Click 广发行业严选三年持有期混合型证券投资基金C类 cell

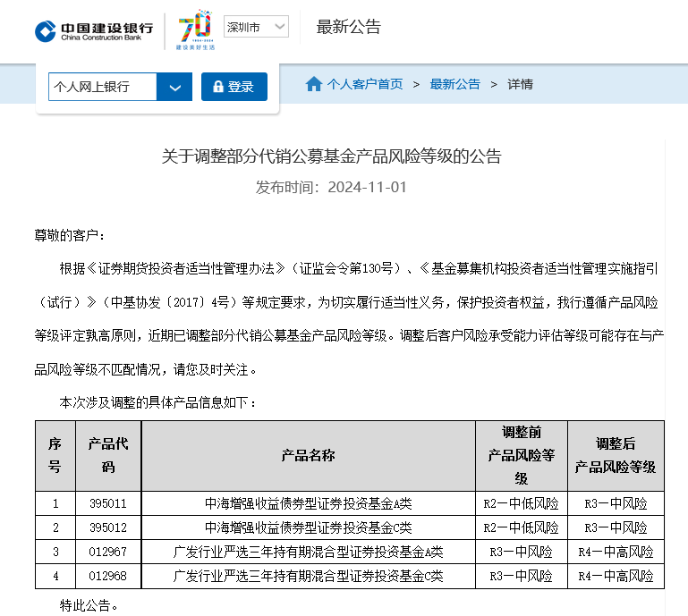[x=308, y=576]
